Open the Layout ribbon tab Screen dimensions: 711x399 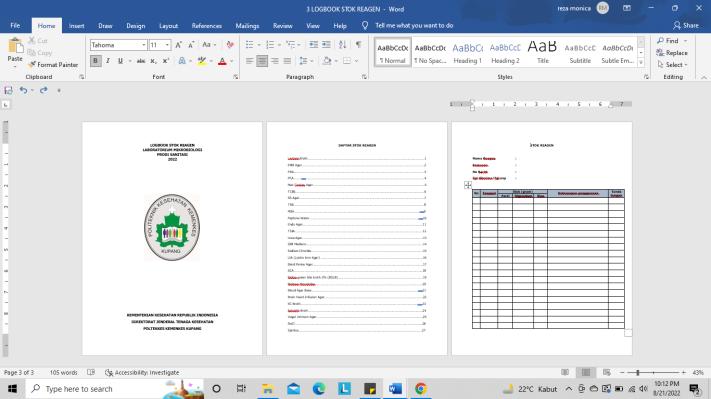(168, 26)
